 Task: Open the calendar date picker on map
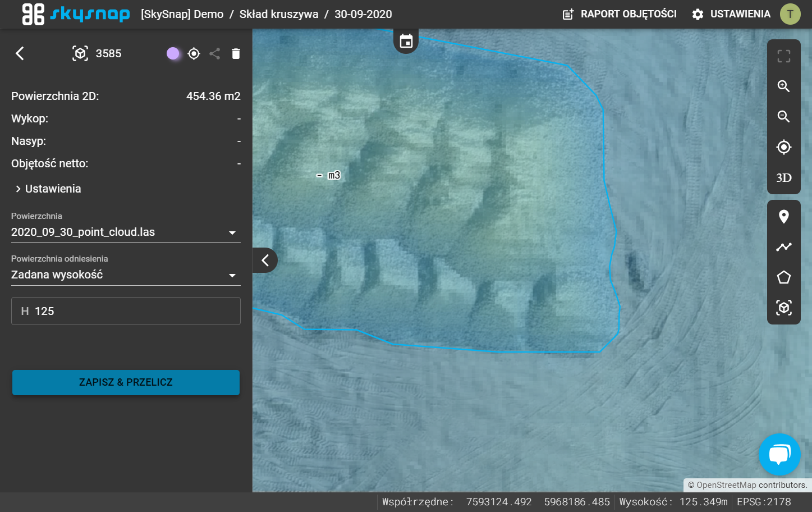coord(406,41)
